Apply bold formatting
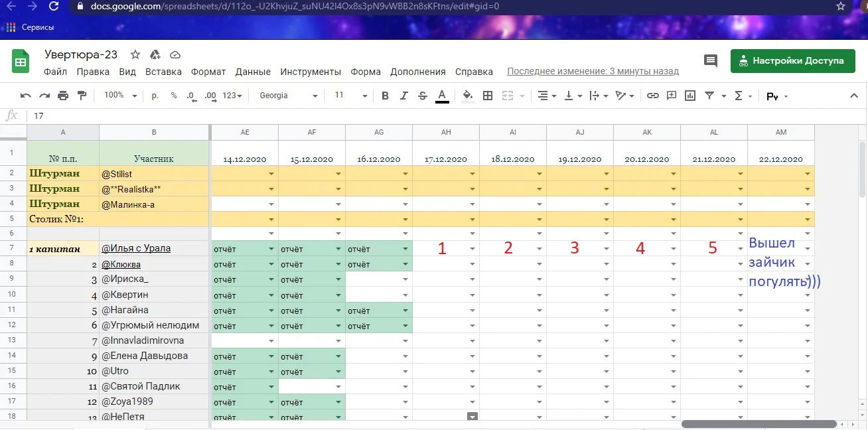Screen dimensions: 868x430 pyautogui.click(x=385, y=95)
